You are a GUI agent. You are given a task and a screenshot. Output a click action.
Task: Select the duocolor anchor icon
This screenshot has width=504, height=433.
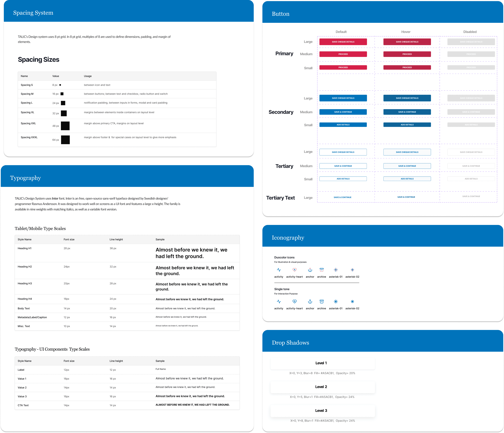pyautogui.click(x=310, y=270)
